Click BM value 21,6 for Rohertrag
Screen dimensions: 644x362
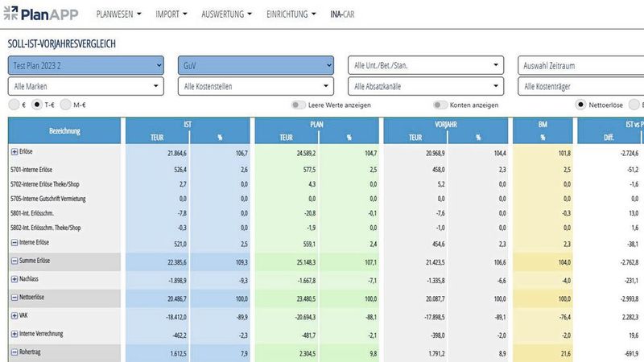click(x=566, y=353)
